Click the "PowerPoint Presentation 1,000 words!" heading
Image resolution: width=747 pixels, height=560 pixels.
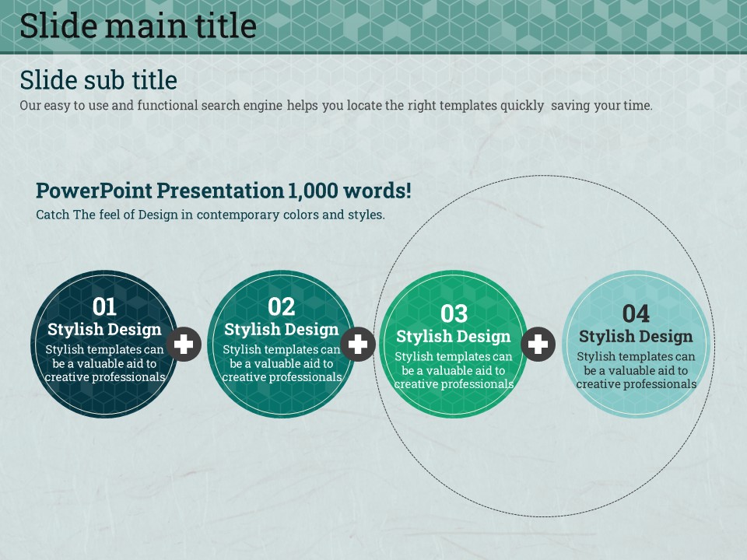(x=223, y=191)
